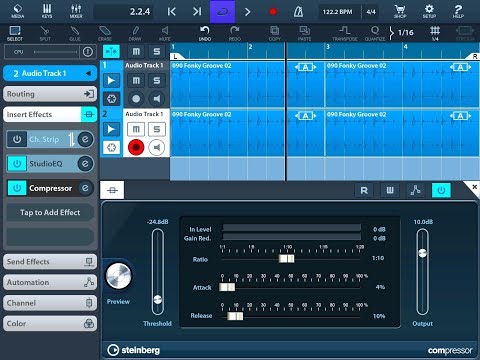Edit the StudioEQ effect
Screen dimensions: 480x360
coord(85,164)
